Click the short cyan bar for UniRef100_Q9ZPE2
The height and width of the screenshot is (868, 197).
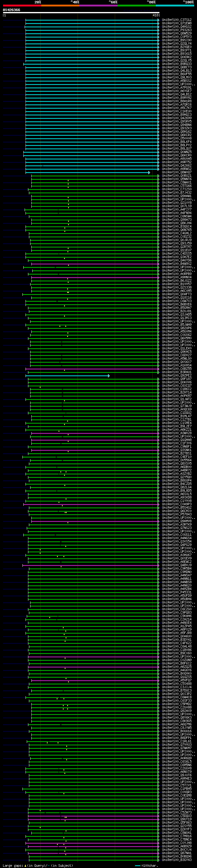pos(68,376)
